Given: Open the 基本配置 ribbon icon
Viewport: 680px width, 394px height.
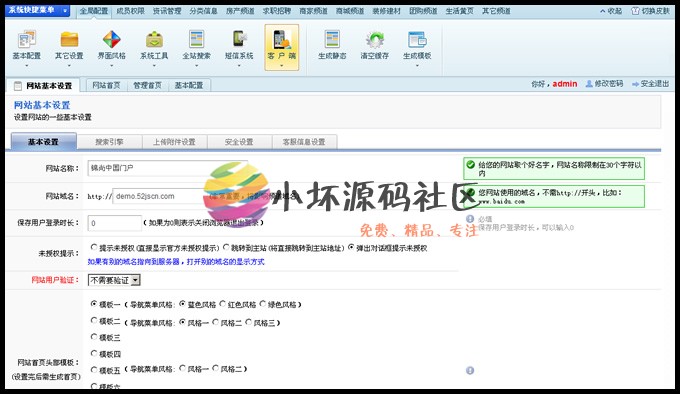Looking at the screenshot, I should [x=26, y=39].
